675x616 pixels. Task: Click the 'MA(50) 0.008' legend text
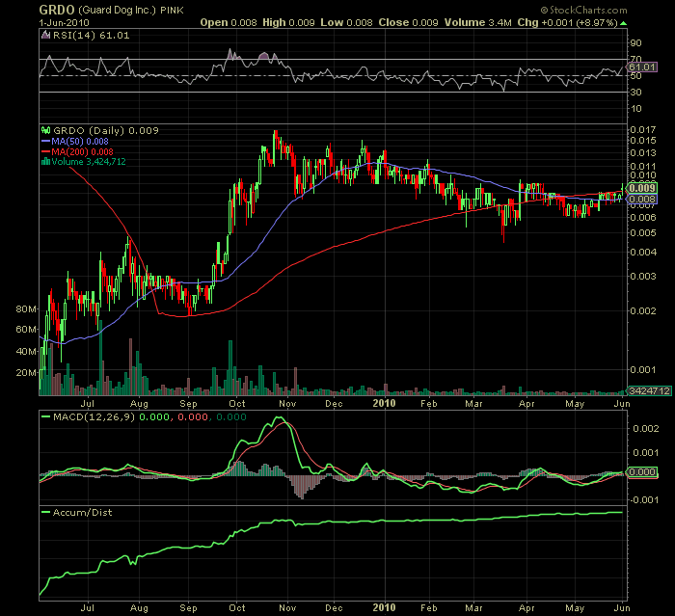80,141
